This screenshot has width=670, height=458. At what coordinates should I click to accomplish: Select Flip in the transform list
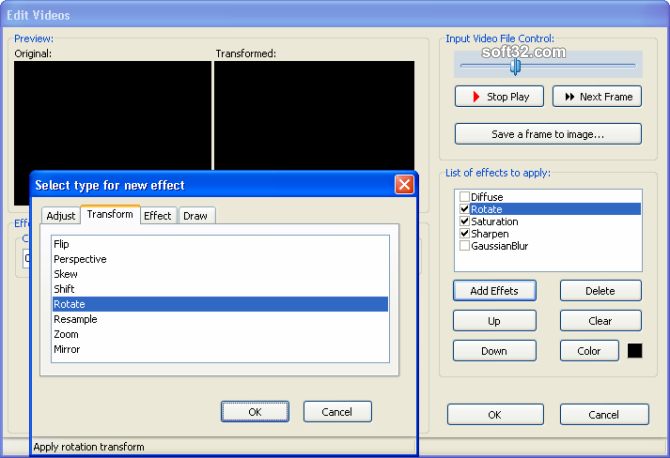[x=220, y=244]
